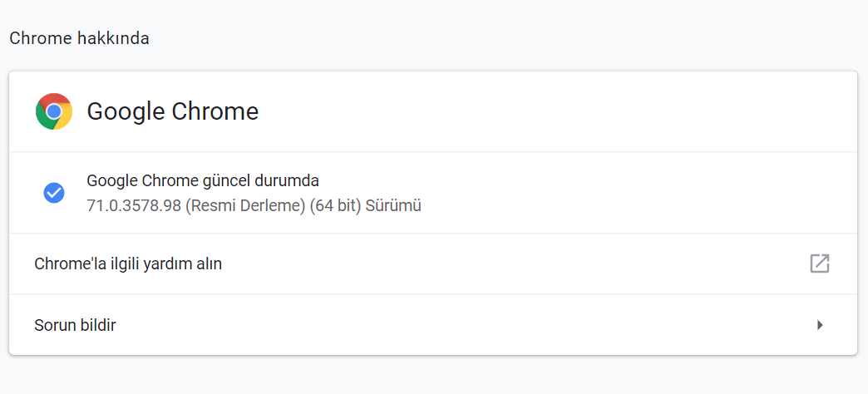Screen dimensions: 868x394
Task: Select the "Sorun bildir" label
Action: (75, 325)
